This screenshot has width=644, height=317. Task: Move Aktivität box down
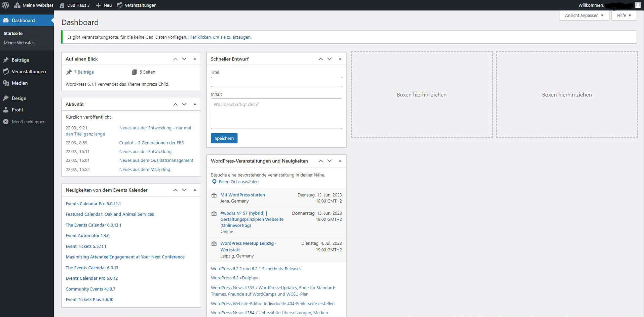184,104
